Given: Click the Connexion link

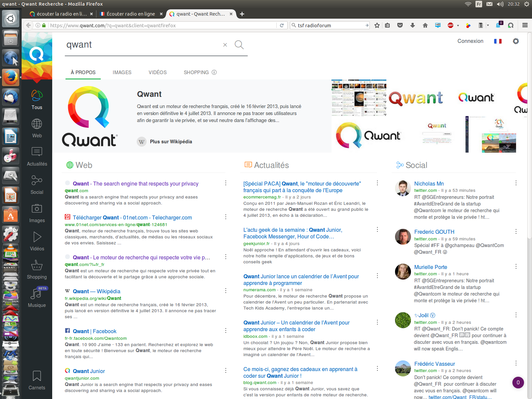Looking at the screenshot, I should [x=470, y=41].
